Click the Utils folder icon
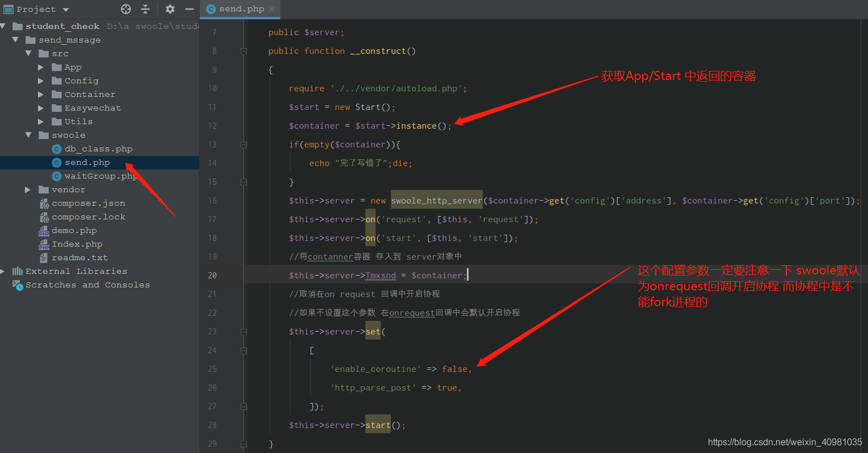This screenshot has width=868, height=453. click(x=57, y=121)
